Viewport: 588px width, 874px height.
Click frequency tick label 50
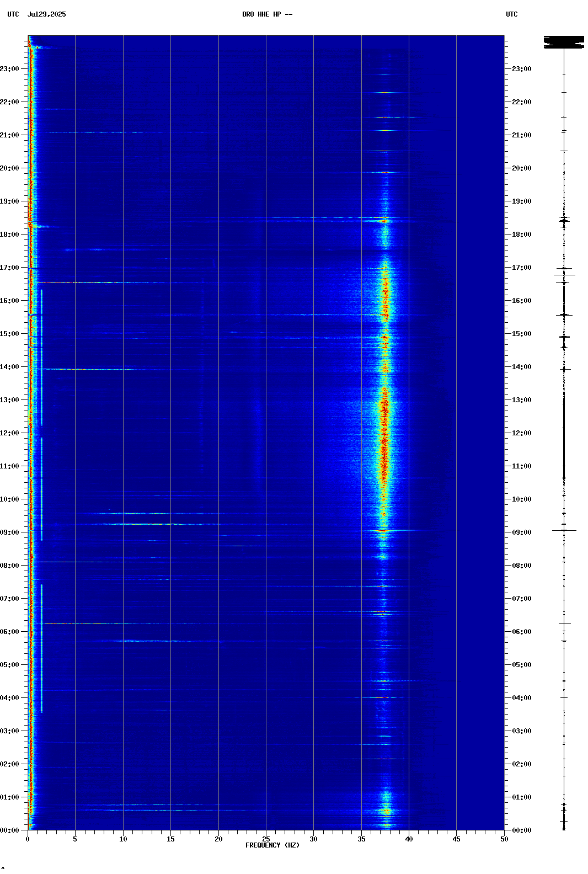point(504,839)
